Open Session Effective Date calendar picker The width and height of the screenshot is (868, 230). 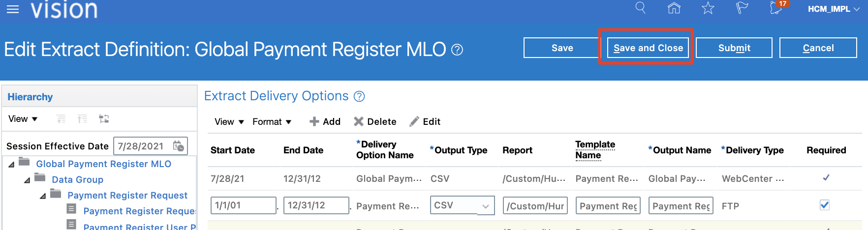(179, 146)
